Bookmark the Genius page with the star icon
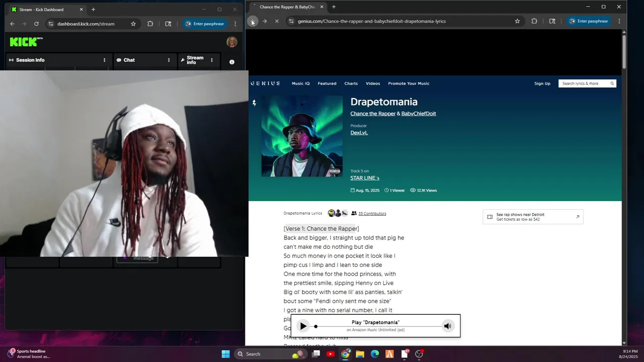Screen dimensions: 644x362 (x=517, y=21)
